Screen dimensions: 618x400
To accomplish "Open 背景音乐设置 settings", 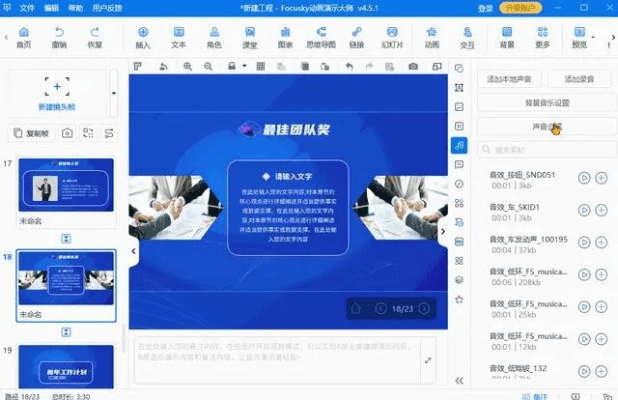I will (x=547, y=103).
